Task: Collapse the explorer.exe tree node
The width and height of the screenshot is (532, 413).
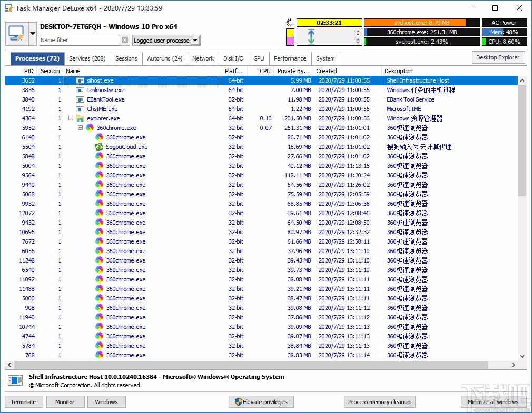Action: pyautogui.click(x=71, y=118)
